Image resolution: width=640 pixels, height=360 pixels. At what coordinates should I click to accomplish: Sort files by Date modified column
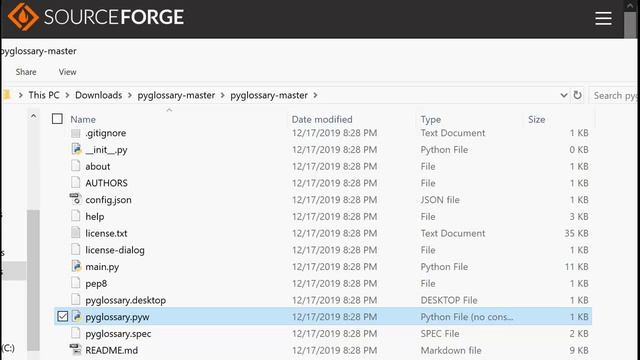click(322, 119)
